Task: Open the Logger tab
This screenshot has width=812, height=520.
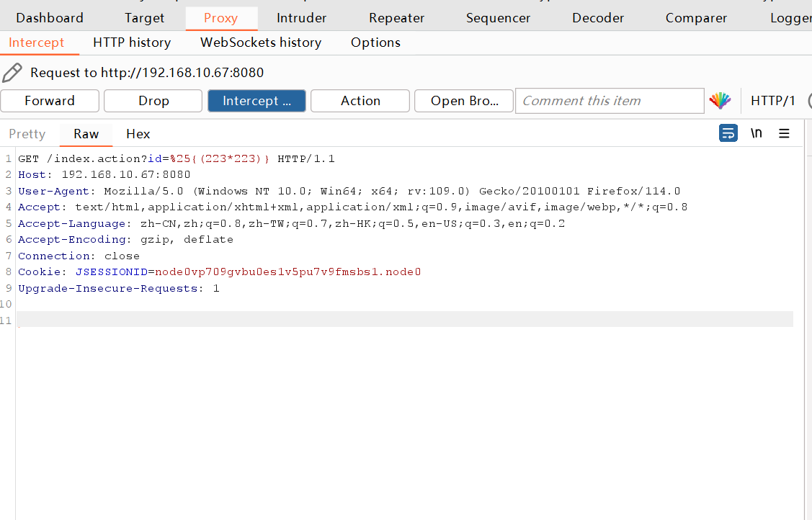Action: coord(791,18)
